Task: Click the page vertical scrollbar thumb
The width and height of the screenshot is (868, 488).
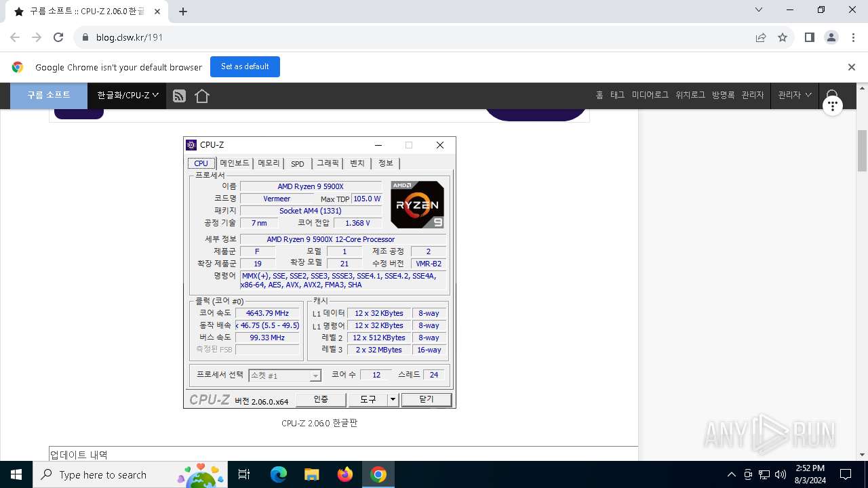Action: point(863,150)
